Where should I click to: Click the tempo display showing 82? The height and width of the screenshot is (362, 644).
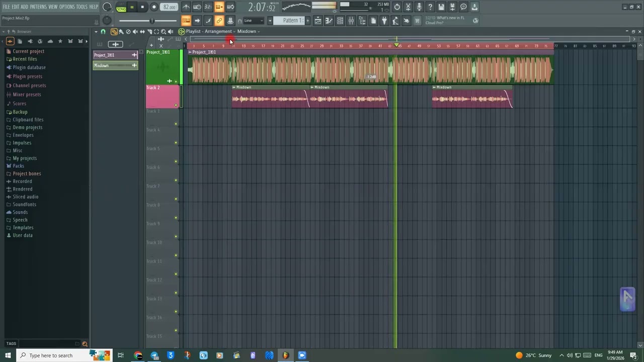(170, 7)
